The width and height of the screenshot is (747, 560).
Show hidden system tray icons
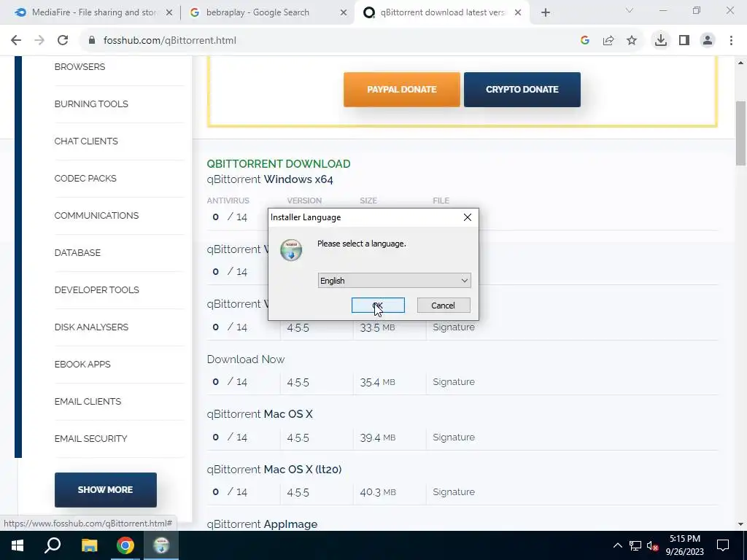[617, 545]
